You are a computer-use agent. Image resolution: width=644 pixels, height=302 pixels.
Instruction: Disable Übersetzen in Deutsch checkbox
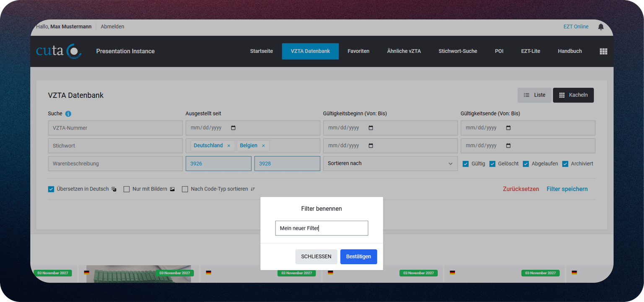[x=51, y=189]
